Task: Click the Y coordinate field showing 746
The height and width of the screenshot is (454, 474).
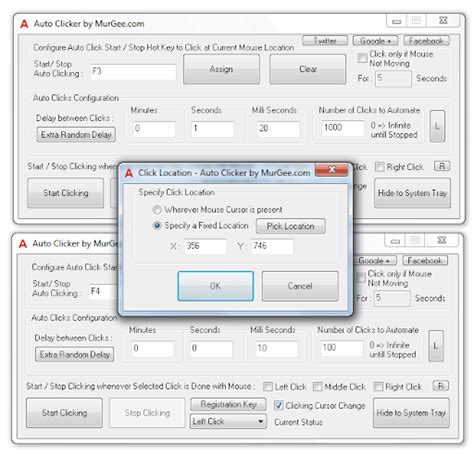Action: [273, 246]
